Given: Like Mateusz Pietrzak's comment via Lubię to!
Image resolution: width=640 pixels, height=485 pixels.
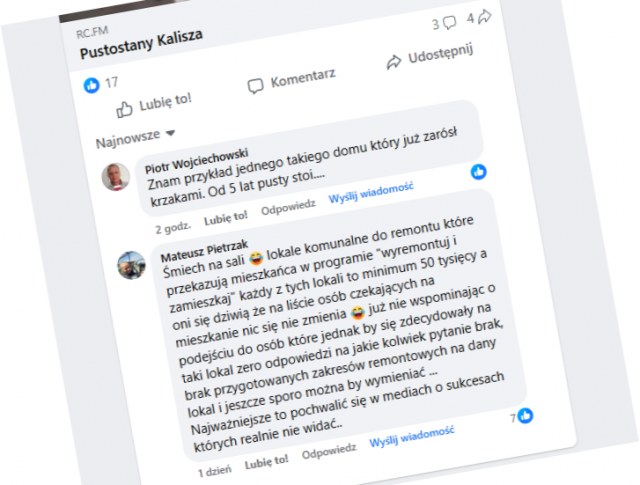Looking at the screenshot, I should (267, 463).
